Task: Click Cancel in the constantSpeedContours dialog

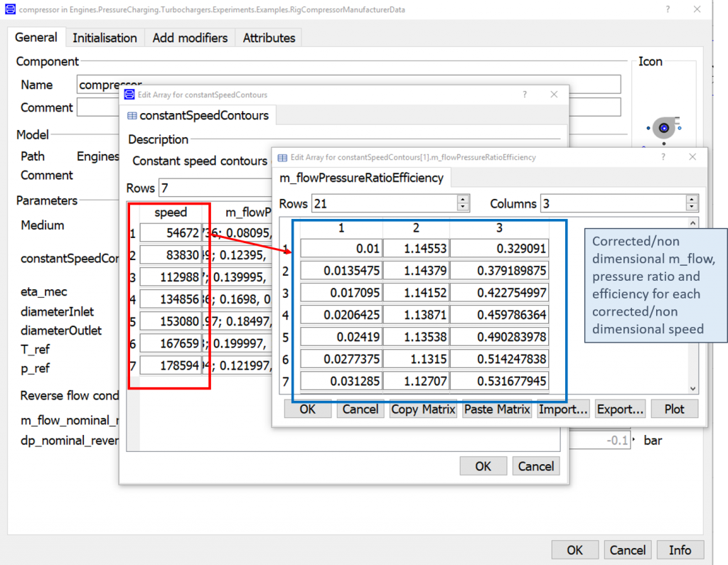Action: pyautogui.click(x=536, y=466)
